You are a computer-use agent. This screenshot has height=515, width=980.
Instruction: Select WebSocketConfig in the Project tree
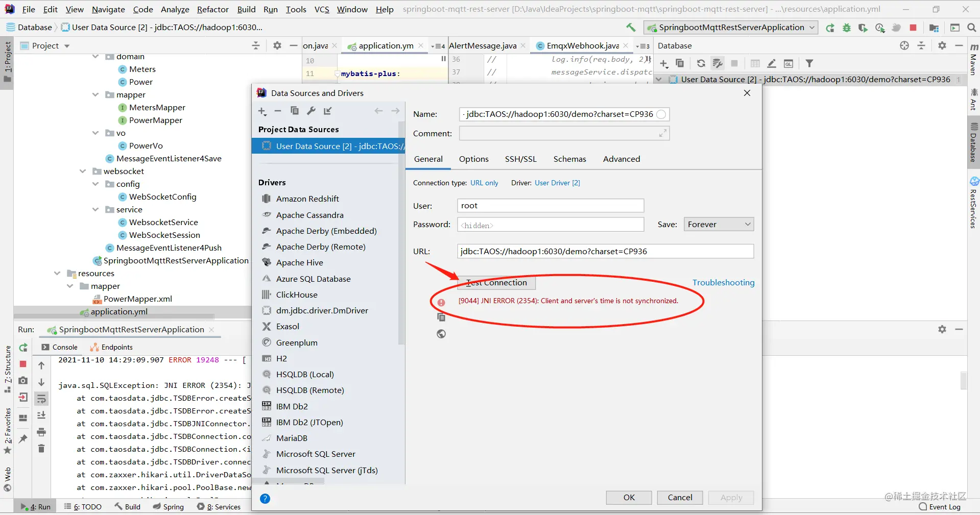pos(162,197)
